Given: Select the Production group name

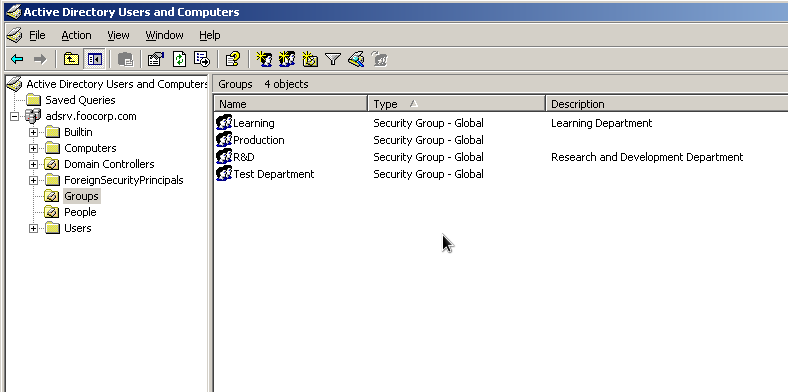Looking at the screenshot, I should click(x=259, y=140).
